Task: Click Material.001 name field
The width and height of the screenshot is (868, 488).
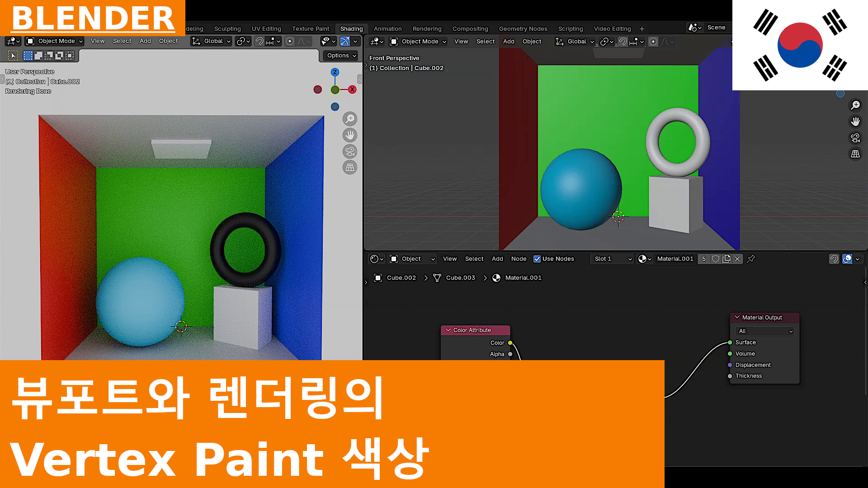Action: 675,259
